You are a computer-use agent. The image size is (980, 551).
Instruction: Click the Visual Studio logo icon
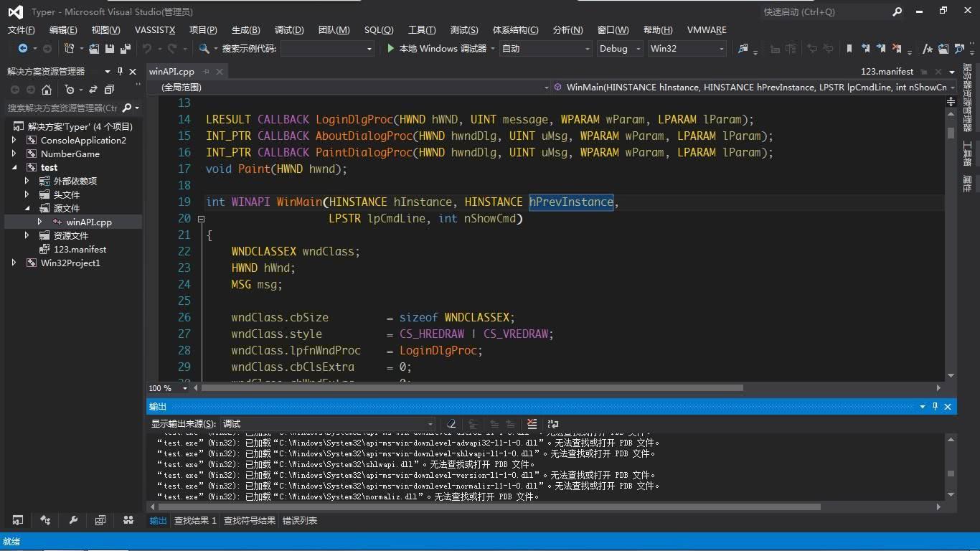coord(14,11)
